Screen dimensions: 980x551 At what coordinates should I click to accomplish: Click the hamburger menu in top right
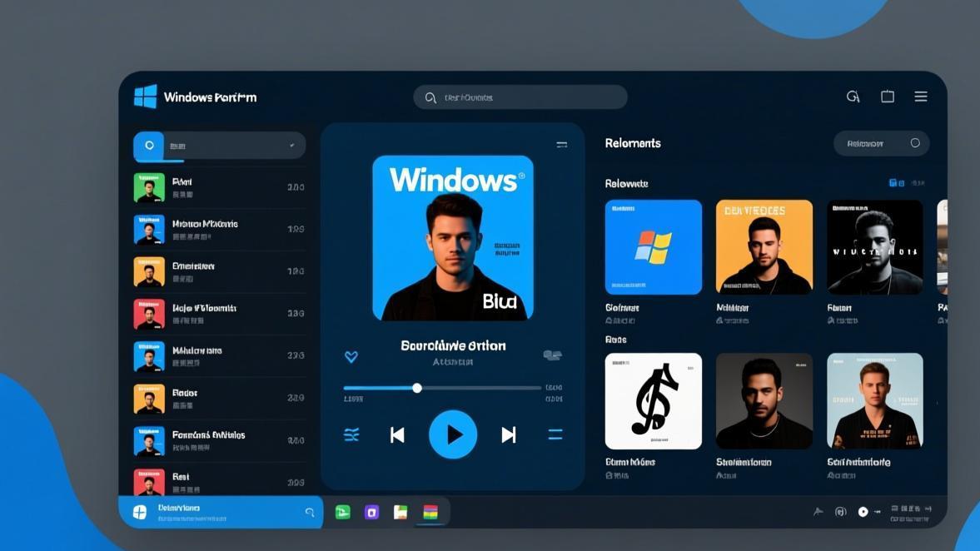(921, 97)
